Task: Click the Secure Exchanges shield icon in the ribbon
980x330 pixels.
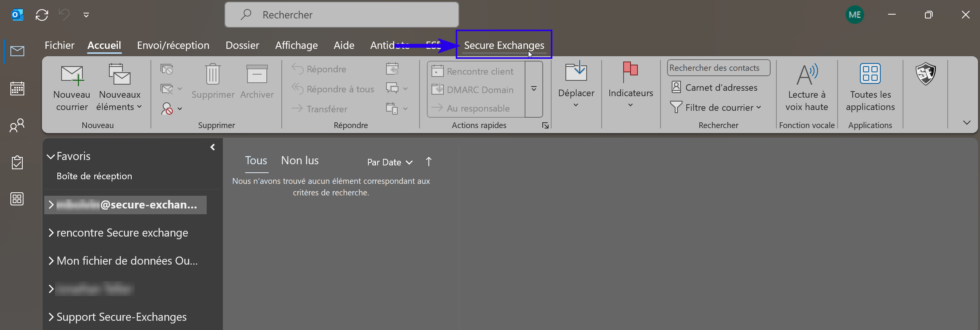Action: pyautogui.click(x=925, y=74)
